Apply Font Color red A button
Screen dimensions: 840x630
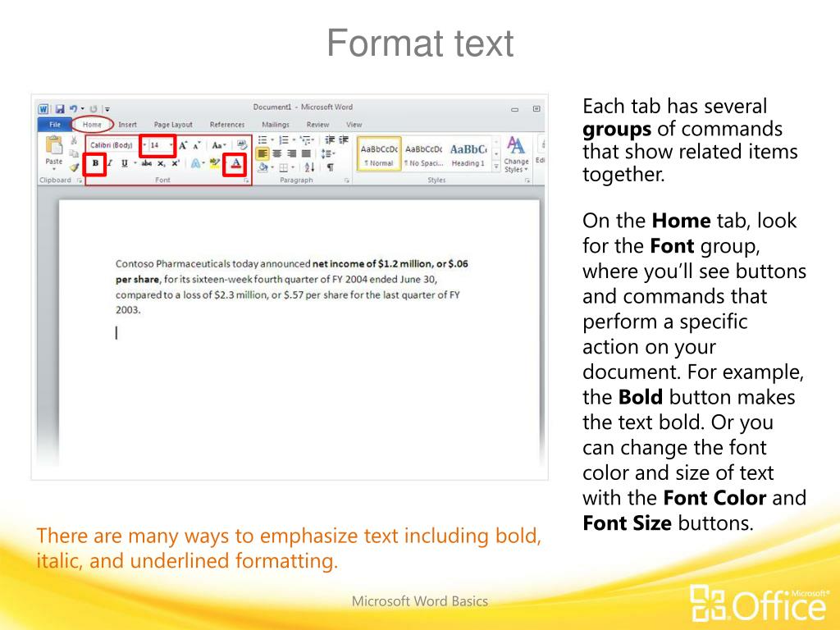(235, 164)
